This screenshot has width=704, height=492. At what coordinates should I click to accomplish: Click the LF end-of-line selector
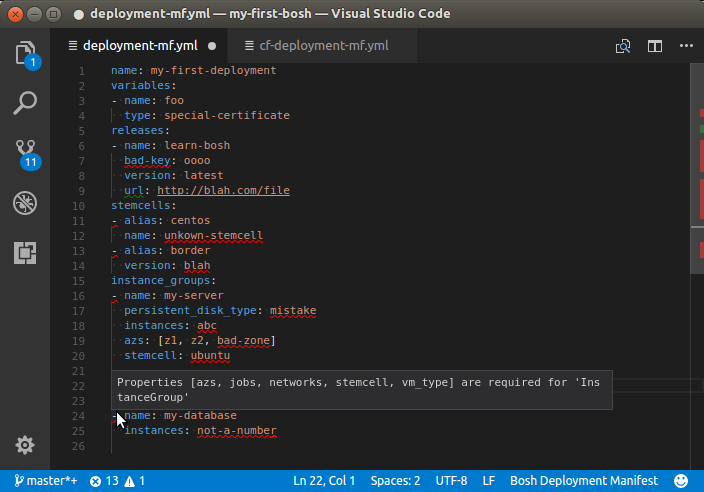click(489, 481)
